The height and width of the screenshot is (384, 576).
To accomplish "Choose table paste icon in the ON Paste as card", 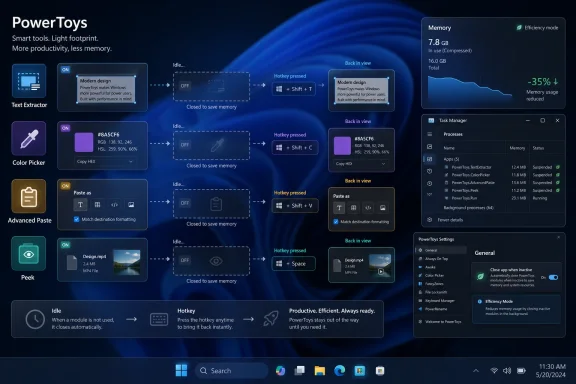I will point(97,205).
